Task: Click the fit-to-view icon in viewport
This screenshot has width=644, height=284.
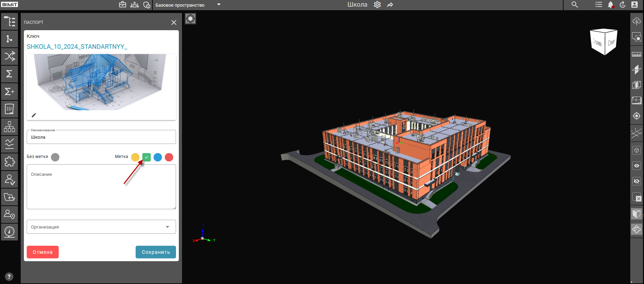Action: point(190,19)
